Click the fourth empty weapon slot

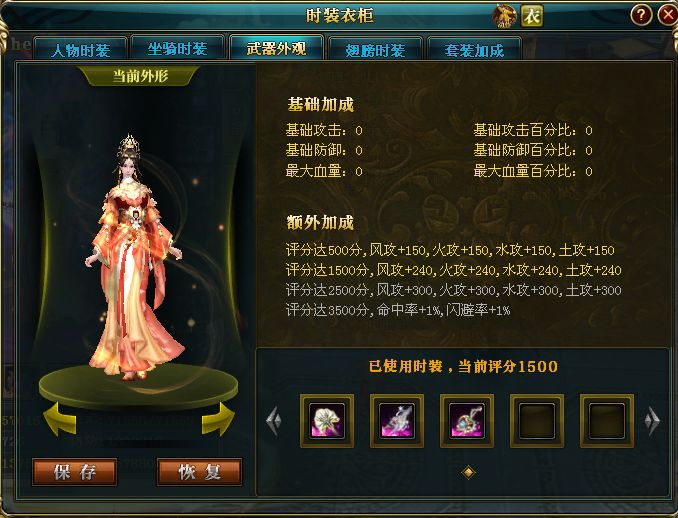coord(537,421)
